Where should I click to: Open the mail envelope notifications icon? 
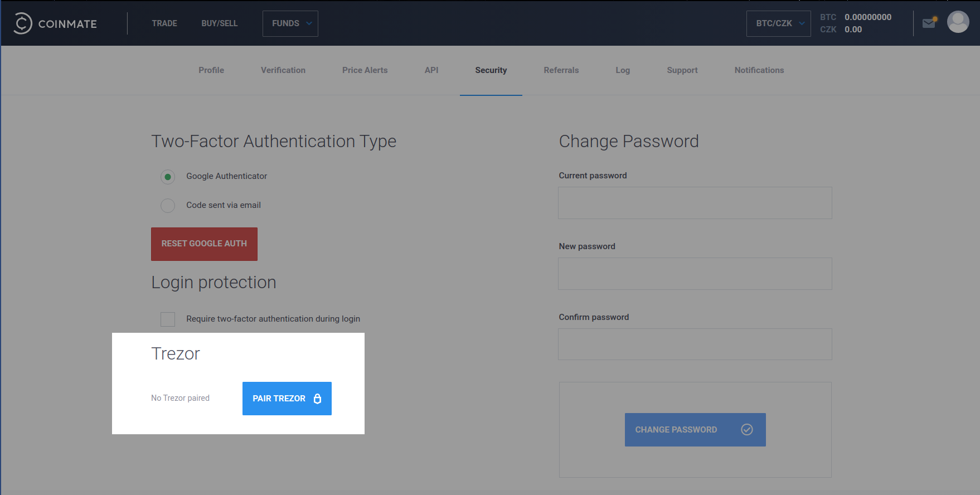(929, 23)
